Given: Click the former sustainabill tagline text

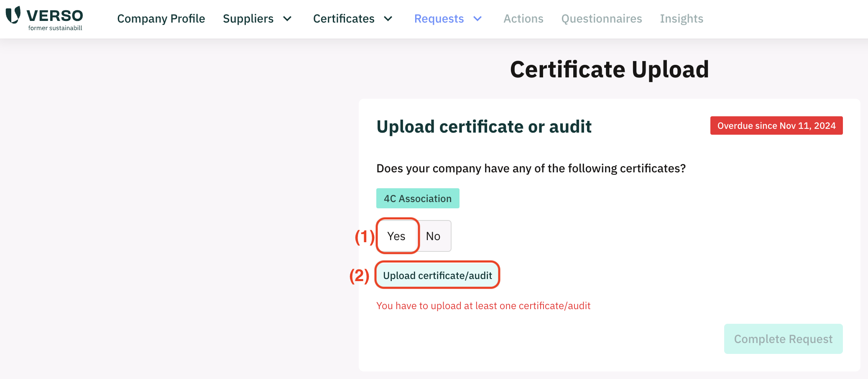Looking at the screenshot, I should coord(55,28).
